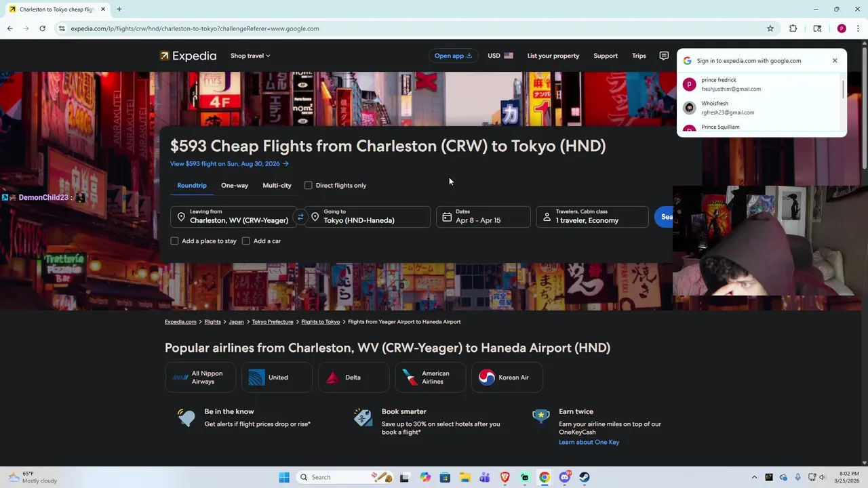Open Discord from the taskbar
868x488 pixels.
coord(565,477)
